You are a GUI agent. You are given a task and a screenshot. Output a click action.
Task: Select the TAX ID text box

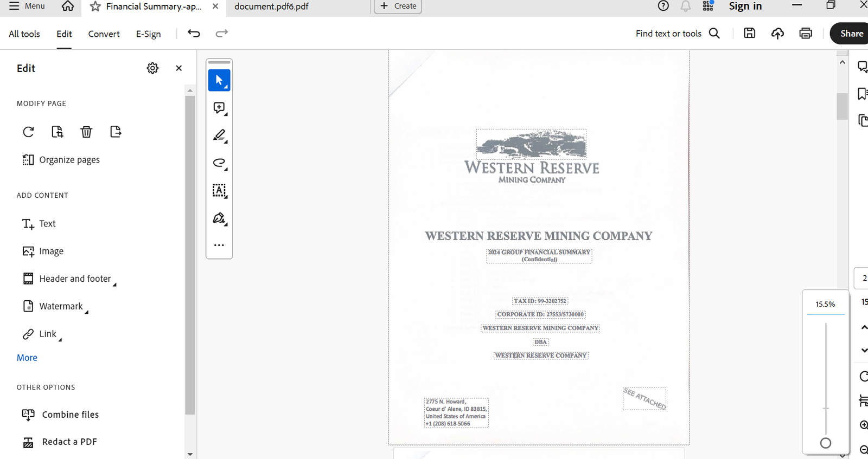coord(540,301)
